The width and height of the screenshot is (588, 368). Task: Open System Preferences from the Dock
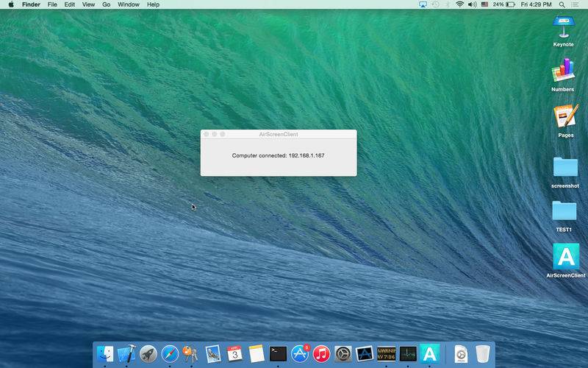point(343,354)
